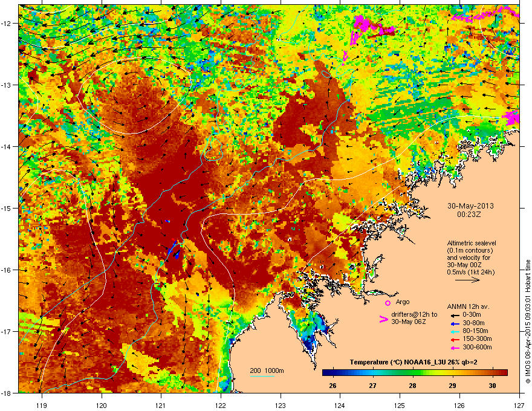532x411 pixels.
Task: Select the blue 30-80m arrow legend symbol
Action: click(x=455, y=323)
